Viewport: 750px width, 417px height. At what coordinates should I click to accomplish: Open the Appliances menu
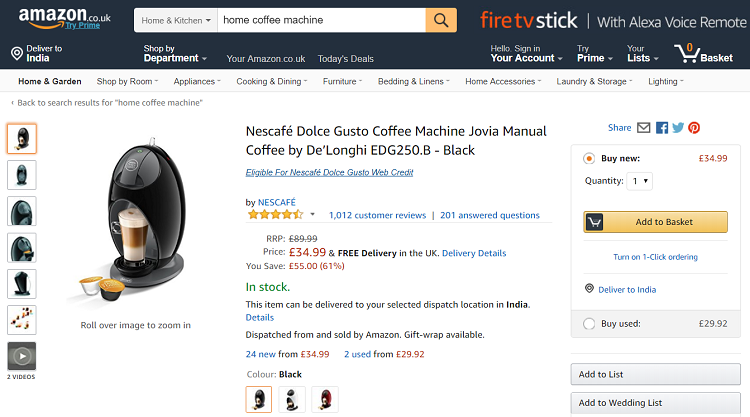197,81
